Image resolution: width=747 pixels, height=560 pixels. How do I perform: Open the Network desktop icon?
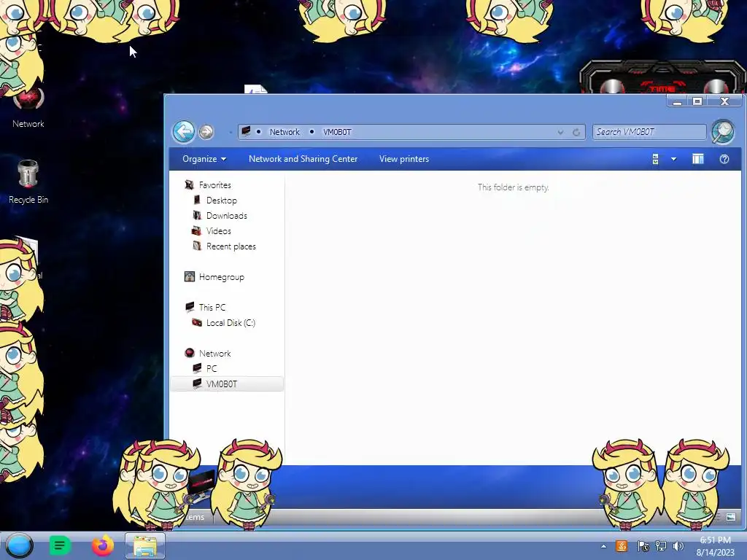pyautogui.click(x=28, y=108)
